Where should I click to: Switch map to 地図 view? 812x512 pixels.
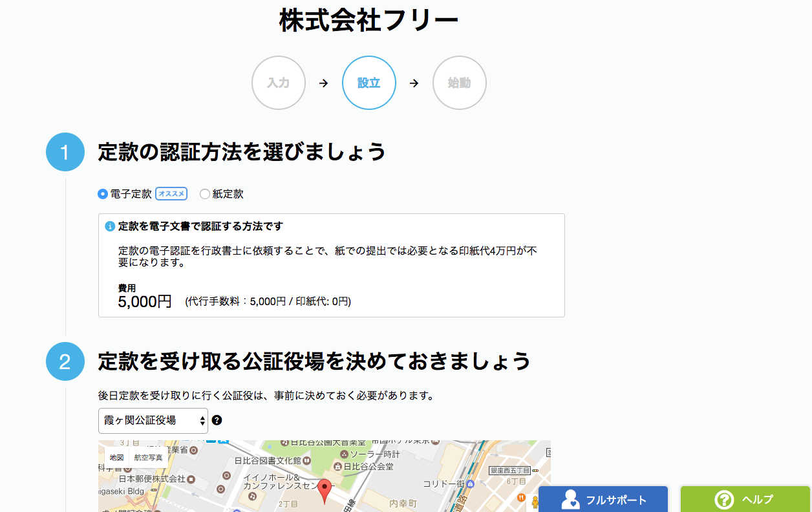pos(116,457)
